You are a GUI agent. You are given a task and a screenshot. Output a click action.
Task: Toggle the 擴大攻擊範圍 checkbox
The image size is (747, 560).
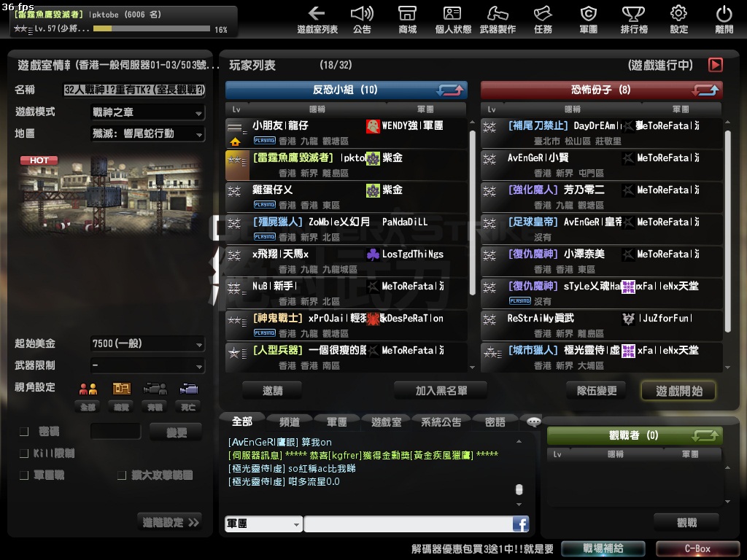tap(123, 475)
